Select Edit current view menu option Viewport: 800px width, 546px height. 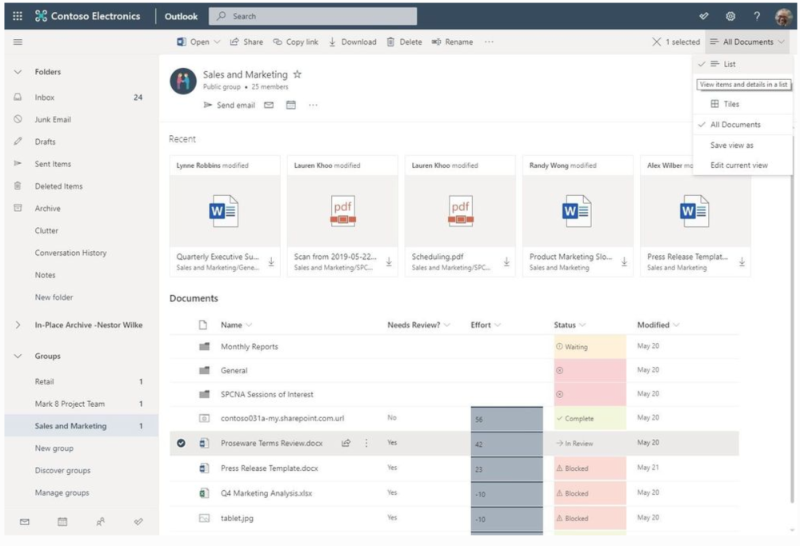click(x=739, y=165)
